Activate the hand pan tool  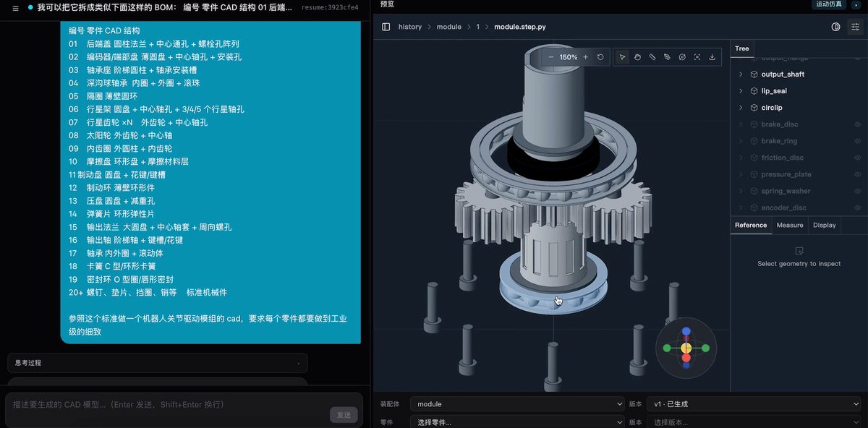637,57
